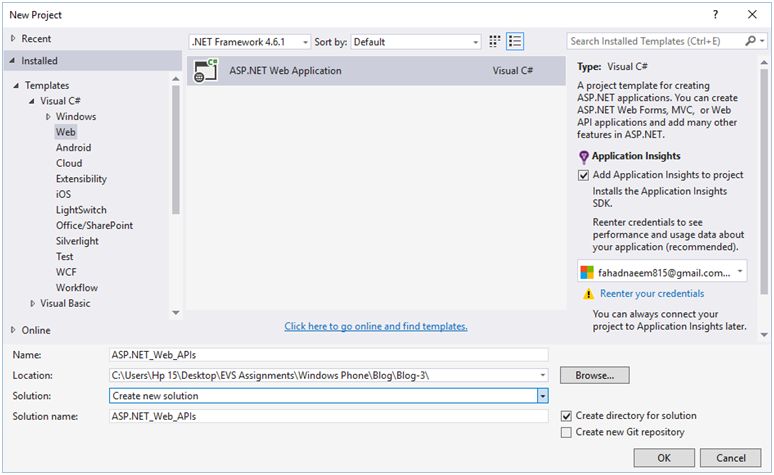774x475 pixels.
Task: Collapse the Visual C# tree node
Action: [x=32, y=101]
